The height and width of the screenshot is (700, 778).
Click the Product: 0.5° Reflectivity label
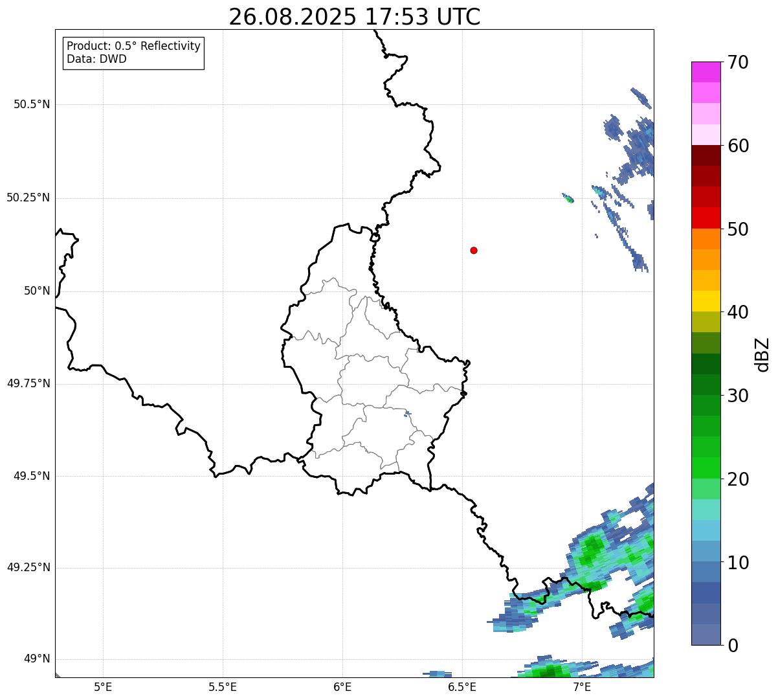click(x=134, y=47)
